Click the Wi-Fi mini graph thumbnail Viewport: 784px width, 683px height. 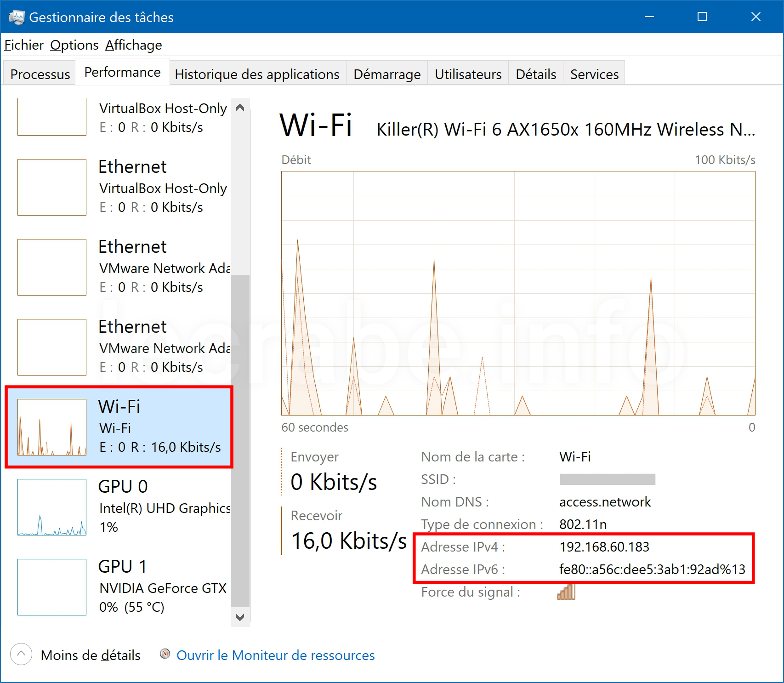52,427
